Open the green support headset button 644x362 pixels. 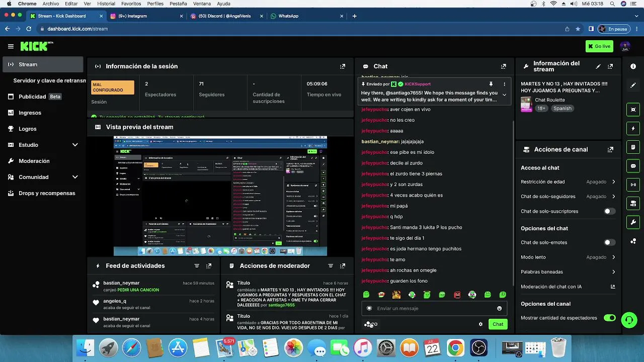click(628, 320)
